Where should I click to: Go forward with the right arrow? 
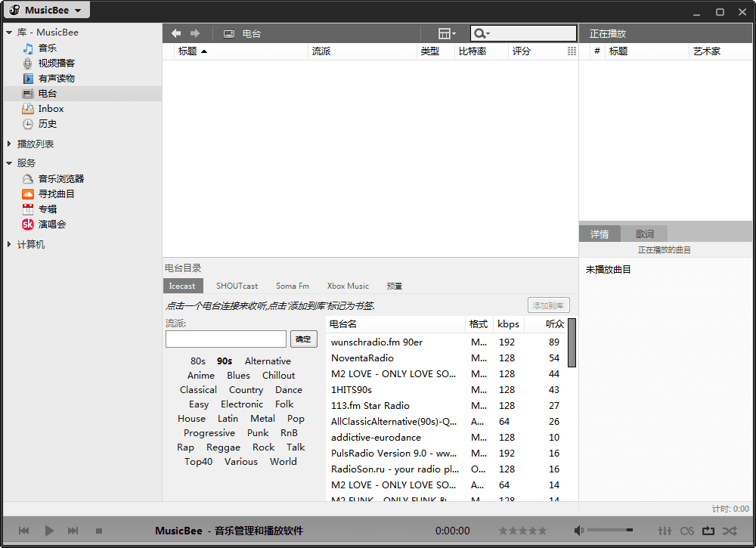(195, 33)
